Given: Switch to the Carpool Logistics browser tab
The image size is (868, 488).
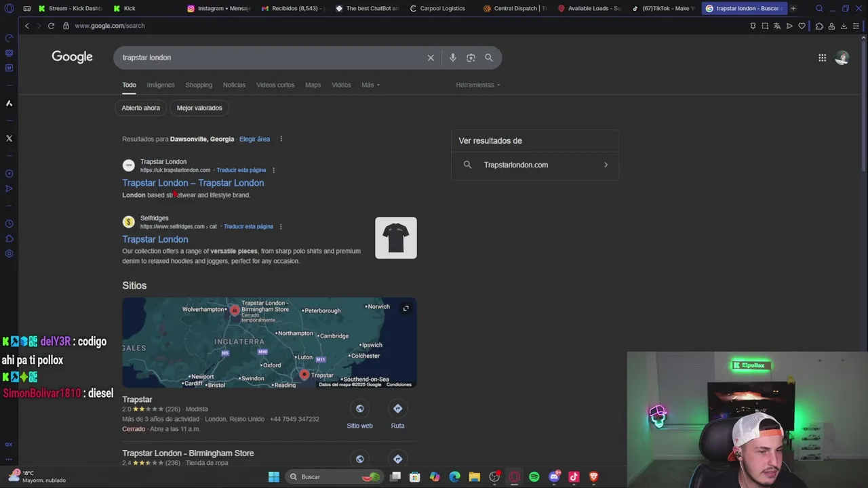Looking at the screenshot, I should click(x=441, y=8).
